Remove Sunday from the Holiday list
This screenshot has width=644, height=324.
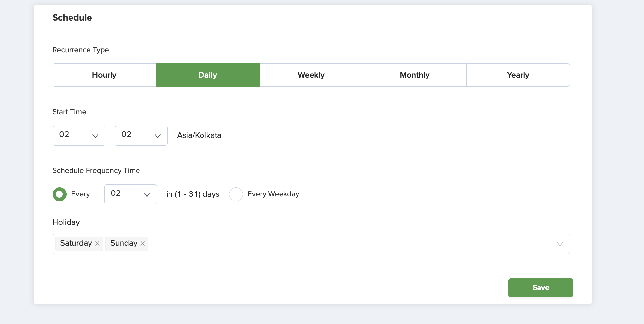(143, 243)
